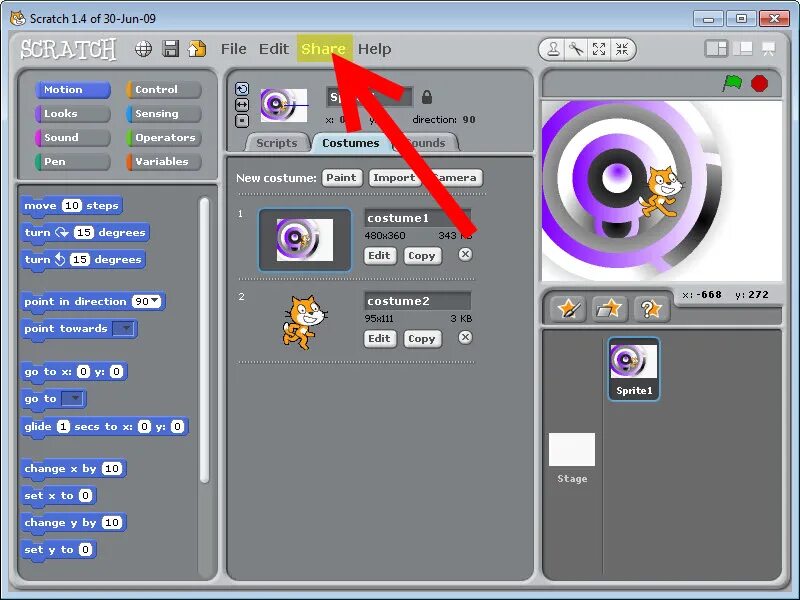Delete costume2 with its X button
This screenshot has height=600, width=800.
465,337
